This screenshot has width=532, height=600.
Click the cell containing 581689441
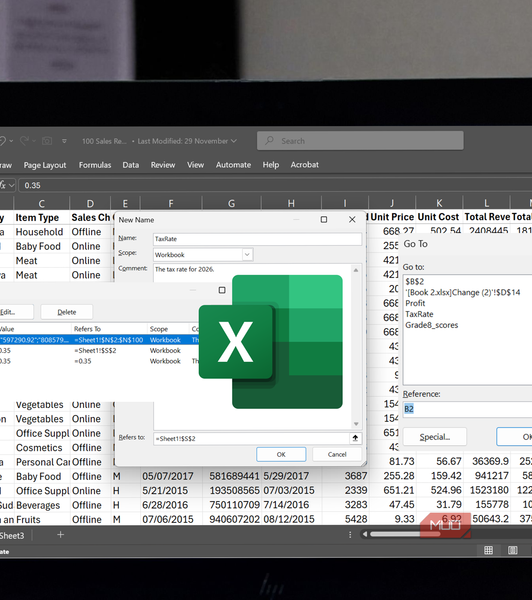232,476
